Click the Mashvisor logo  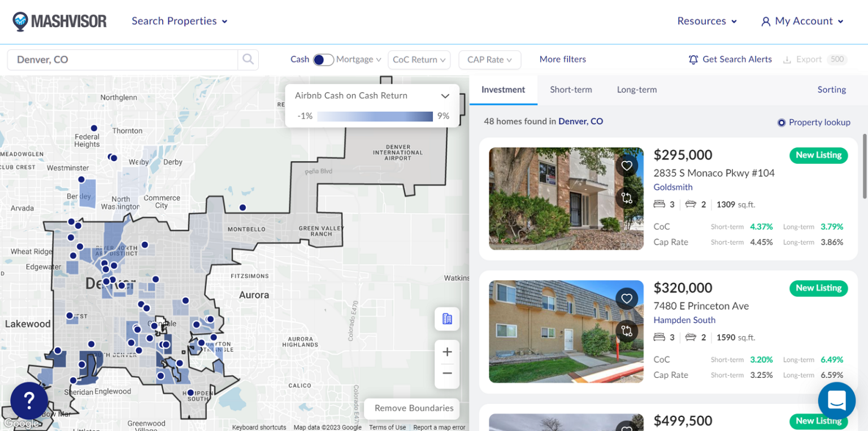click(59, 21)
